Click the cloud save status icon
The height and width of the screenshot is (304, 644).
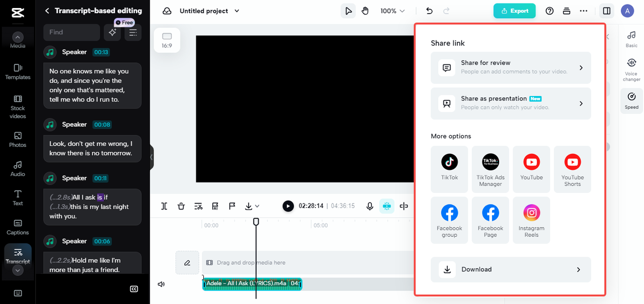(x=167, y=11)
